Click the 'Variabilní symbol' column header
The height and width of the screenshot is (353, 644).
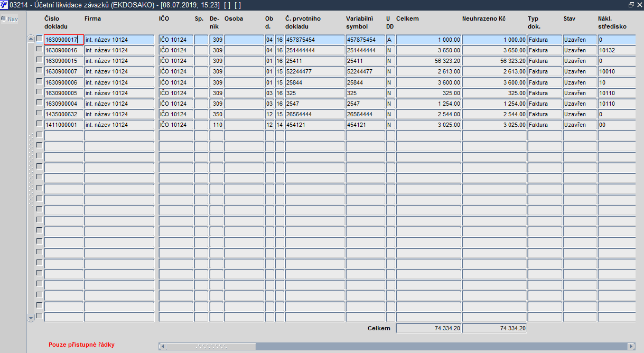[360, 22]
